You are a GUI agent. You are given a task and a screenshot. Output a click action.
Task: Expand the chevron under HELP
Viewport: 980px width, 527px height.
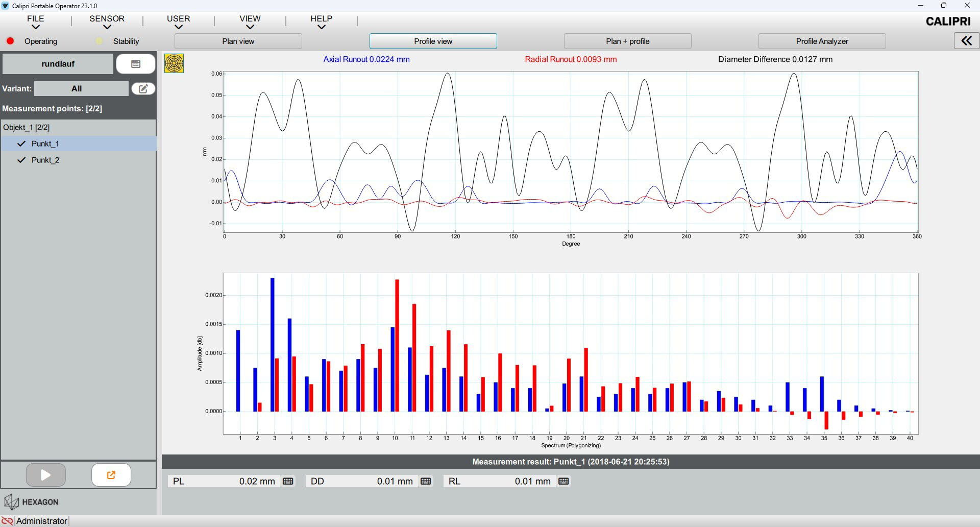(x=321, y=27)
